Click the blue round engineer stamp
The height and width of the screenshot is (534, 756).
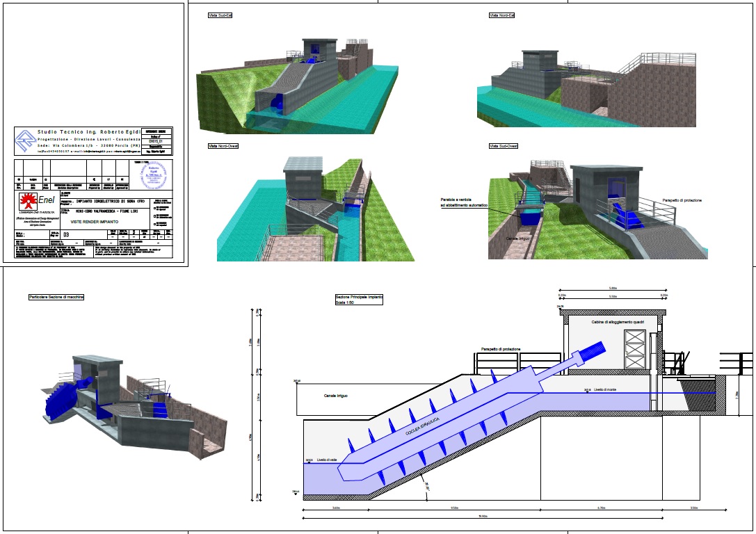coord(154,175)
